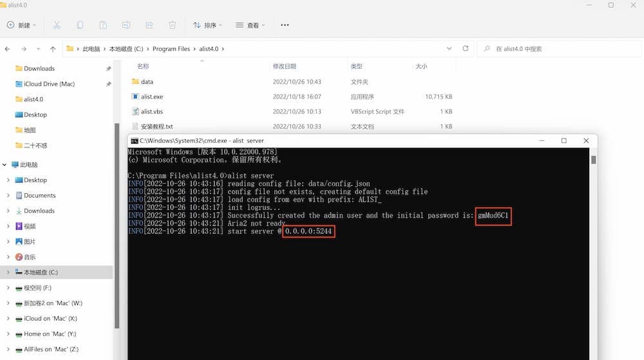Click the search box for alist4.0
This screenshot has height=360, width=644.
point(560,49)
